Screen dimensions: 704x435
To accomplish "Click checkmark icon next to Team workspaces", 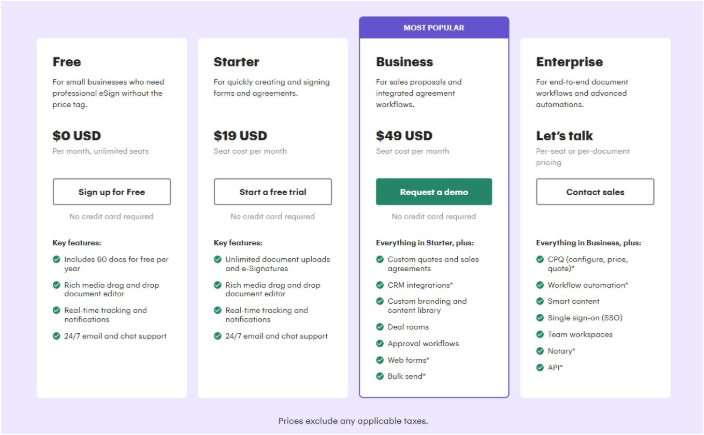I will [541, 334].
